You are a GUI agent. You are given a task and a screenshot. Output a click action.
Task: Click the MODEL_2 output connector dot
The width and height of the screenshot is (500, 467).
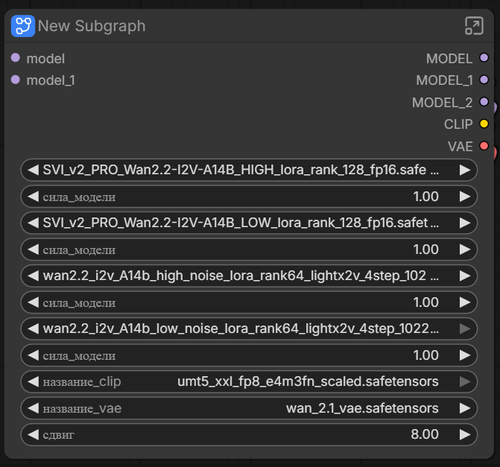point(484,102)
